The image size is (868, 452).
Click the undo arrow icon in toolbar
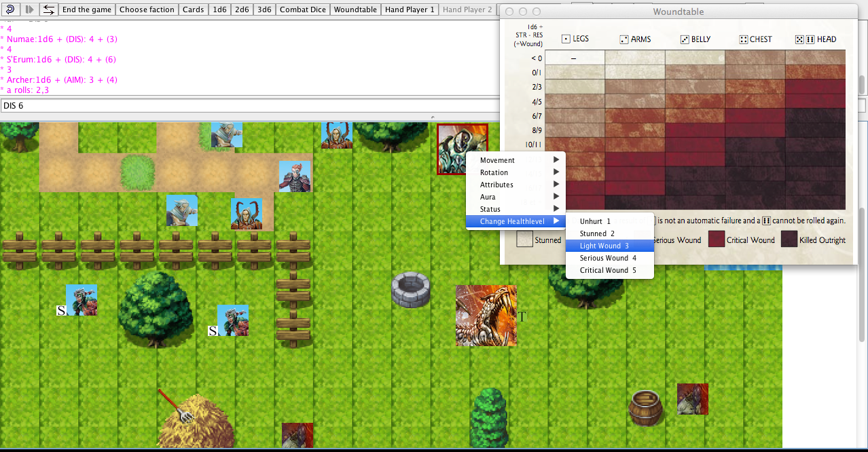10,10
